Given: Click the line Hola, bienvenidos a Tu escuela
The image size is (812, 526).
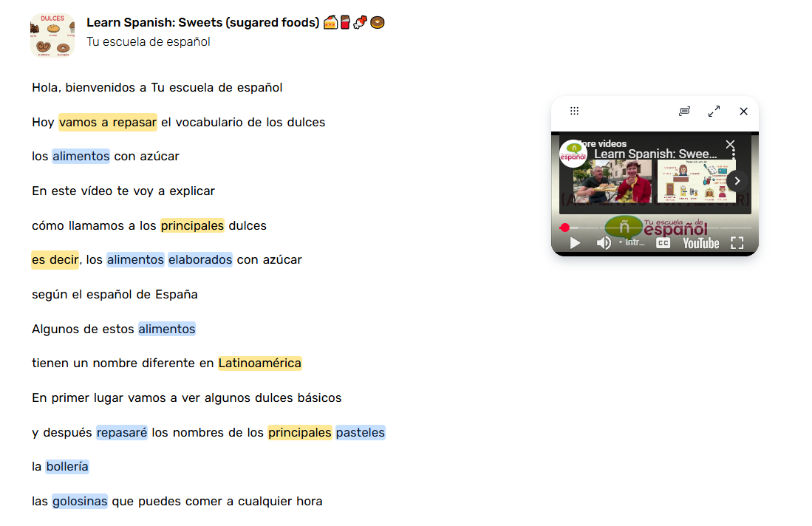Looking at the screenshot, I should [x=157, y=87].
